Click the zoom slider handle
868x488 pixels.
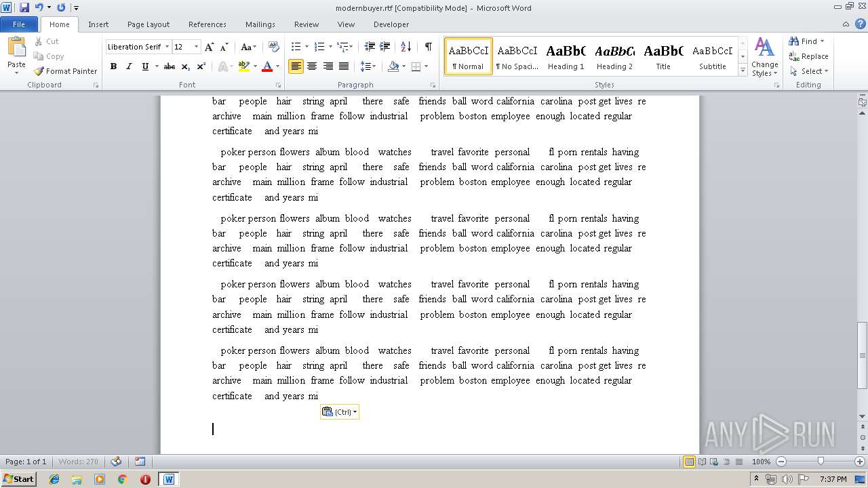coord(821,462)
